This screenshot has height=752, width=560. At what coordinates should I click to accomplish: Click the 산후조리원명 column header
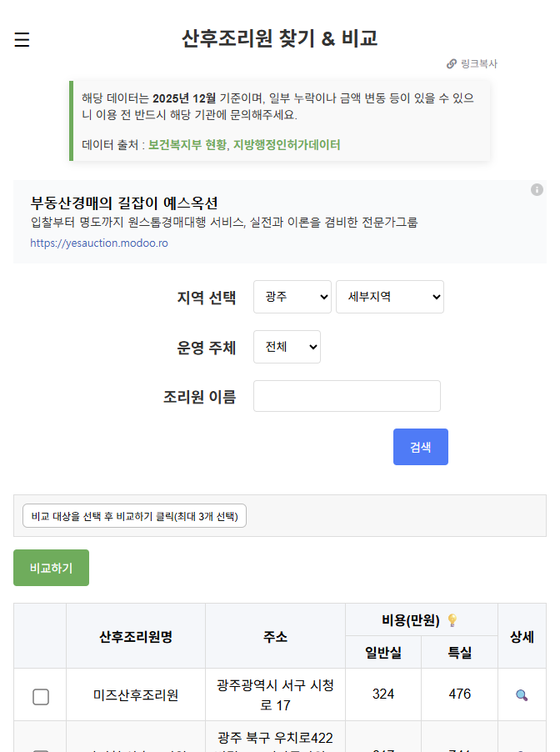pyautogui.click(x=136, y=636)
